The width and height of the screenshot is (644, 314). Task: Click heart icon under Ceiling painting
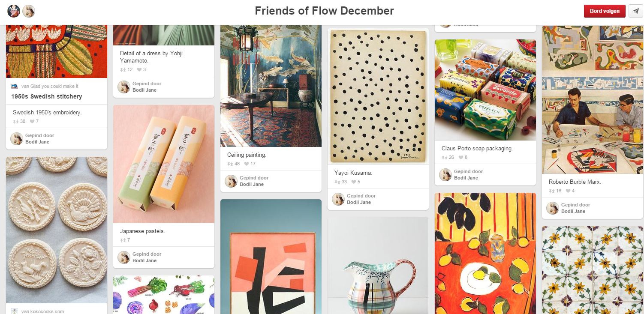coord(247,164)
